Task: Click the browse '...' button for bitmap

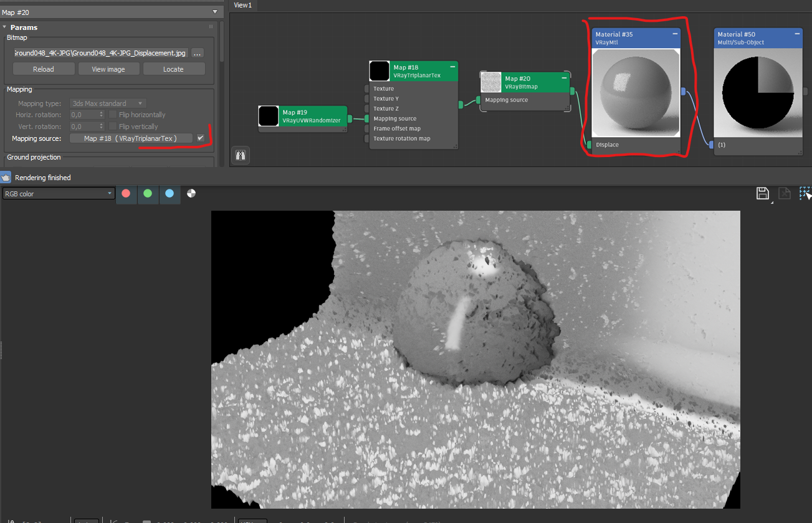Action: (x=198, y=53)
